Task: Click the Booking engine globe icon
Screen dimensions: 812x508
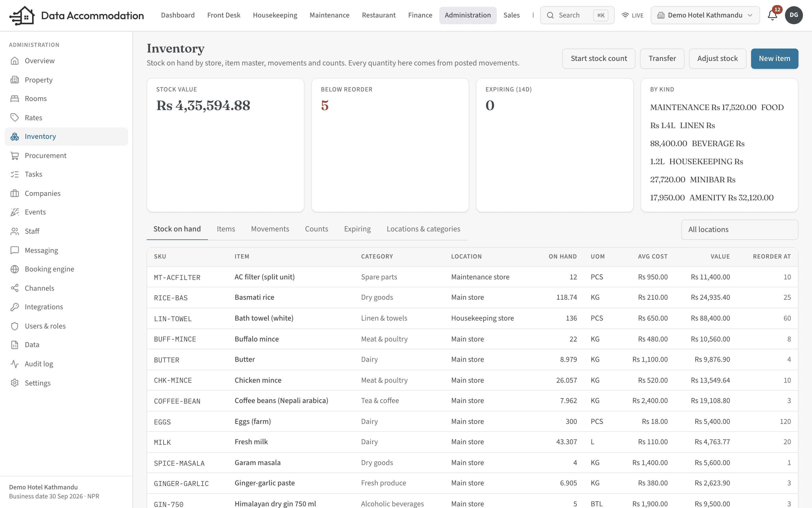Action: 14,269
